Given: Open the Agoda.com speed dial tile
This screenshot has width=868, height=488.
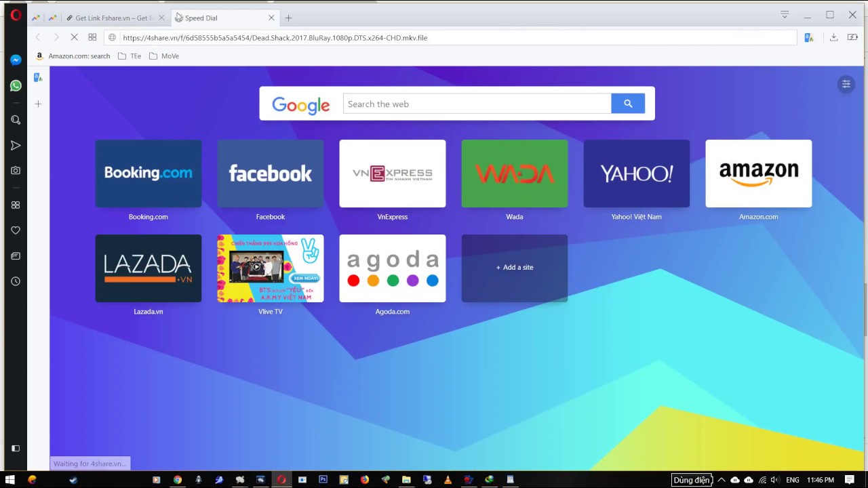Looking at the screenshot, I should pos(393,268).
